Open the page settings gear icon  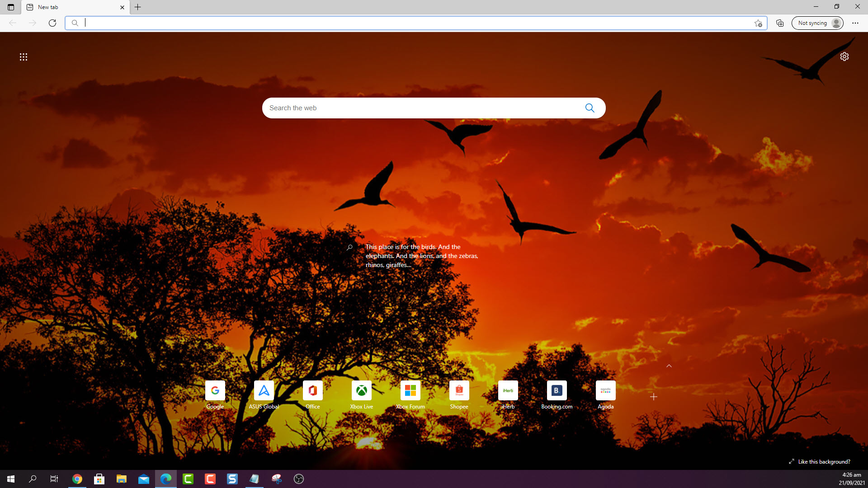(844, 56)
